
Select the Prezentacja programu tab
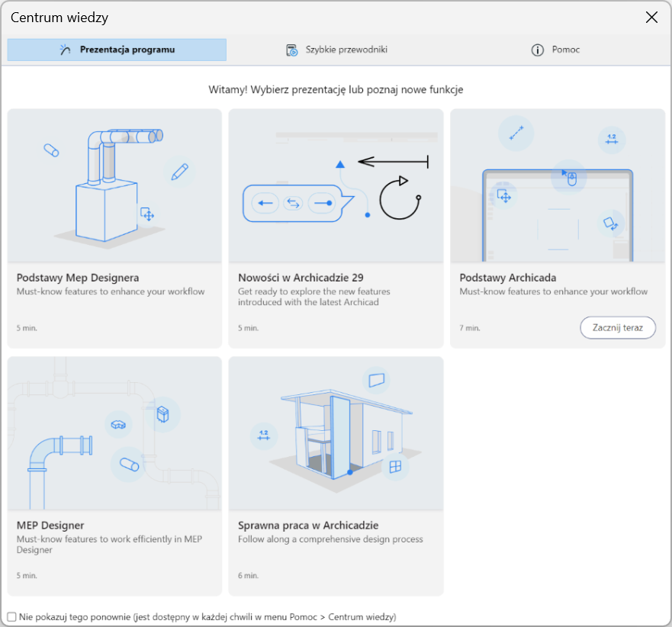[117, 50]
